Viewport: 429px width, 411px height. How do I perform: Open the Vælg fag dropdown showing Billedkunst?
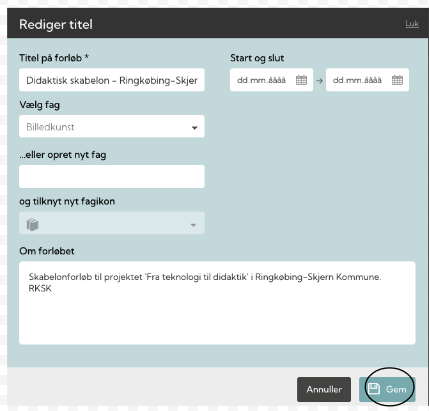click(x=112, y=126)
